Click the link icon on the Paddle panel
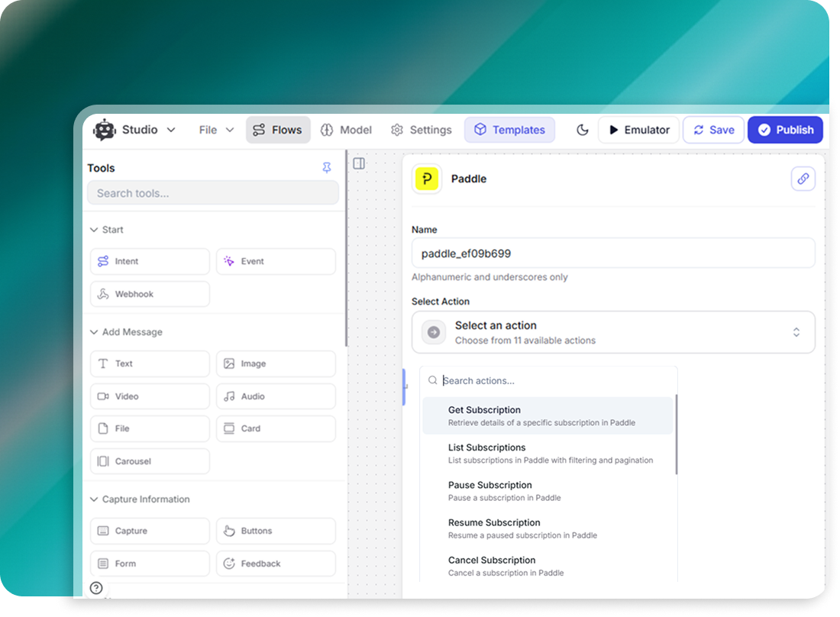 pyautogui.click(x=803, y=178)
